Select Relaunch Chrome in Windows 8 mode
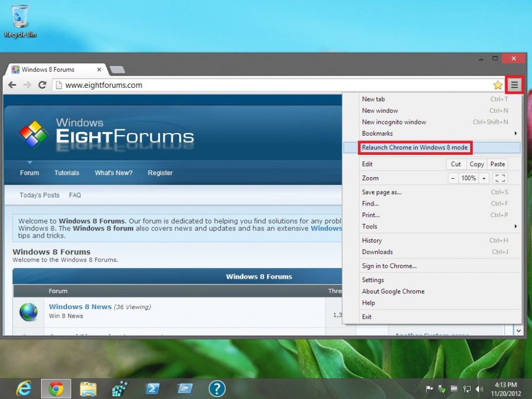 [415, 147]
